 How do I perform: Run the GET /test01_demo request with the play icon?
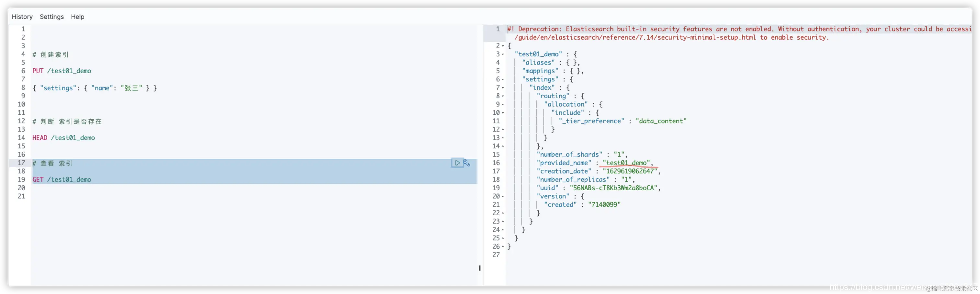457,163
